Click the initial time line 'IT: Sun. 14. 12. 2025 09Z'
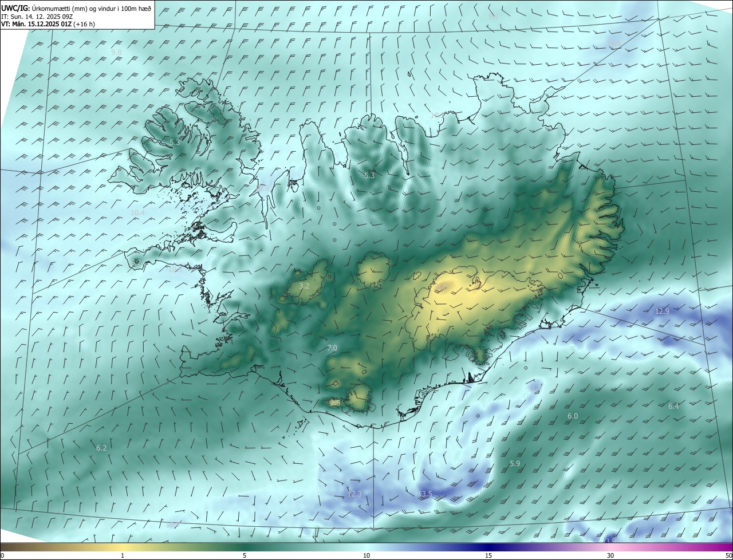Viewport: 733px width, 560px height. (x=37, y=17)
